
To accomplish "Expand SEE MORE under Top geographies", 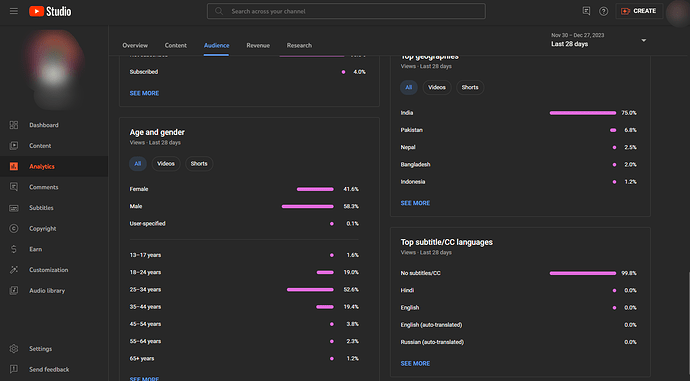I will click(x=415, y=203).
